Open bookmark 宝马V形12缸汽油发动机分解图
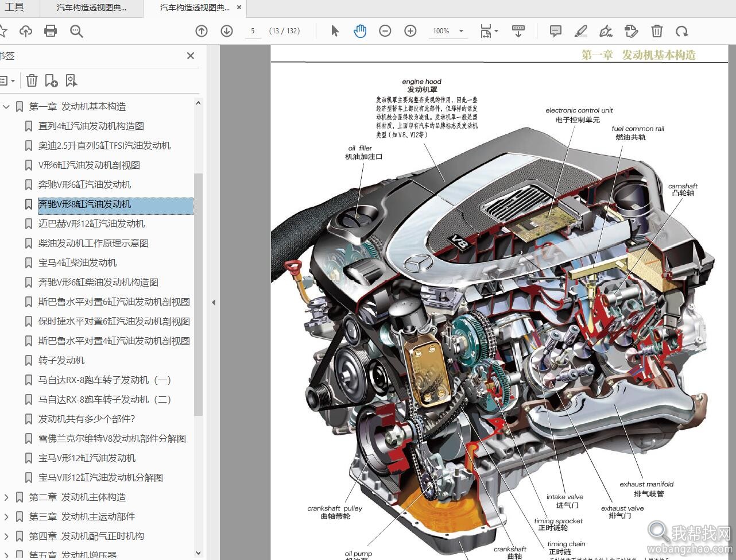736x560 pixels. tap(100, 477)
